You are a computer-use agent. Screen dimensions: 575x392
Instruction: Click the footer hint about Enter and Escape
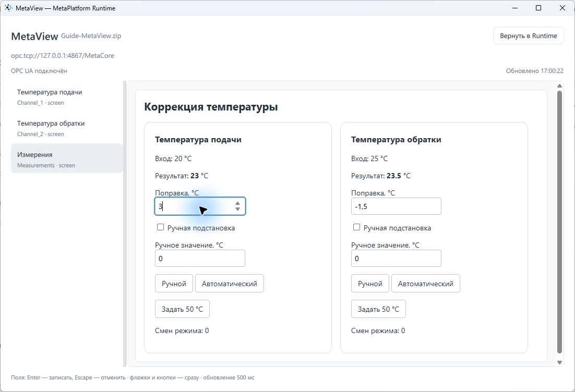coord(133,377)
